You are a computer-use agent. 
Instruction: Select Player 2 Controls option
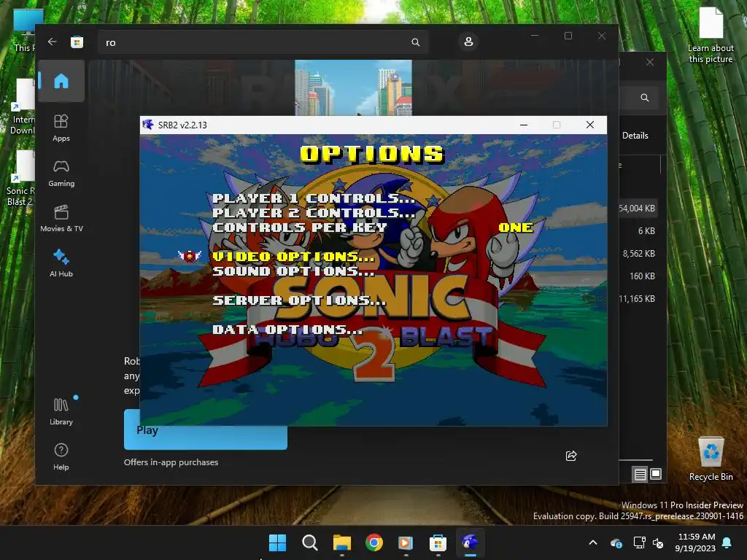pyautogui.click(x=314, y=213)
